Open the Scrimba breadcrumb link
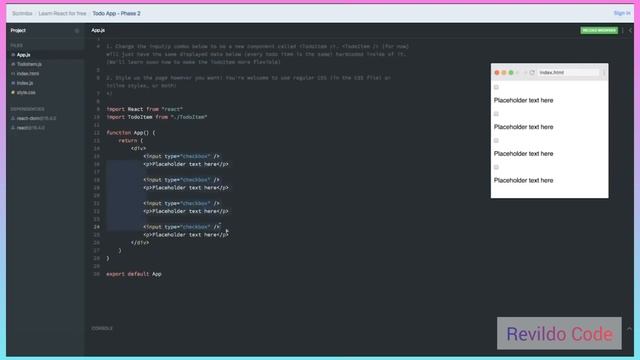 [x=22, y=13]
